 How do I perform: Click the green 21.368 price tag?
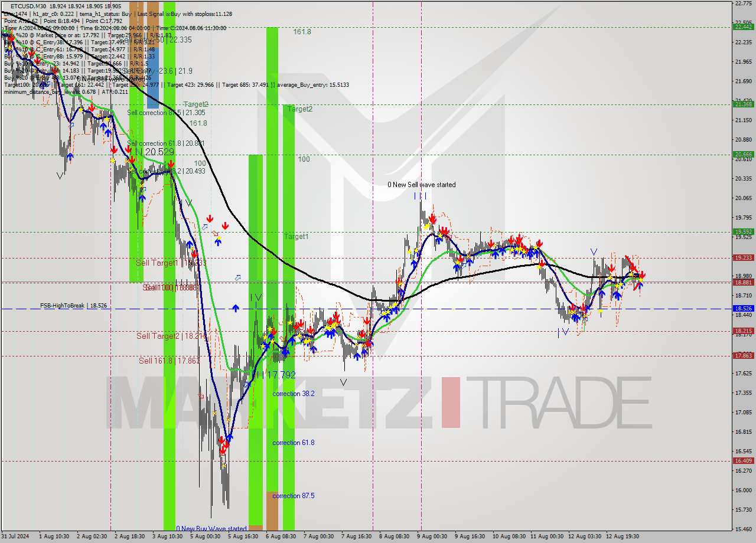coord(743,104)
